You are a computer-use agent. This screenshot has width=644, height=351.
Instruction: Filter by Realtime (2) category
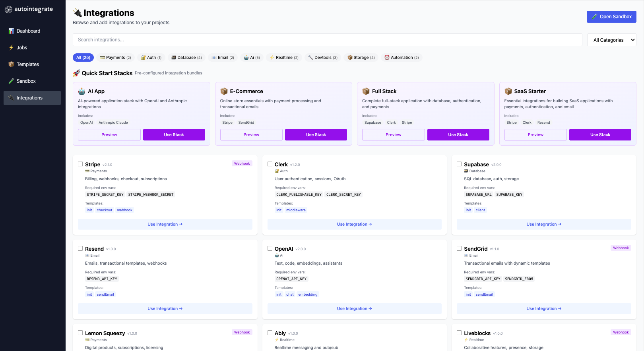[284, 58]
